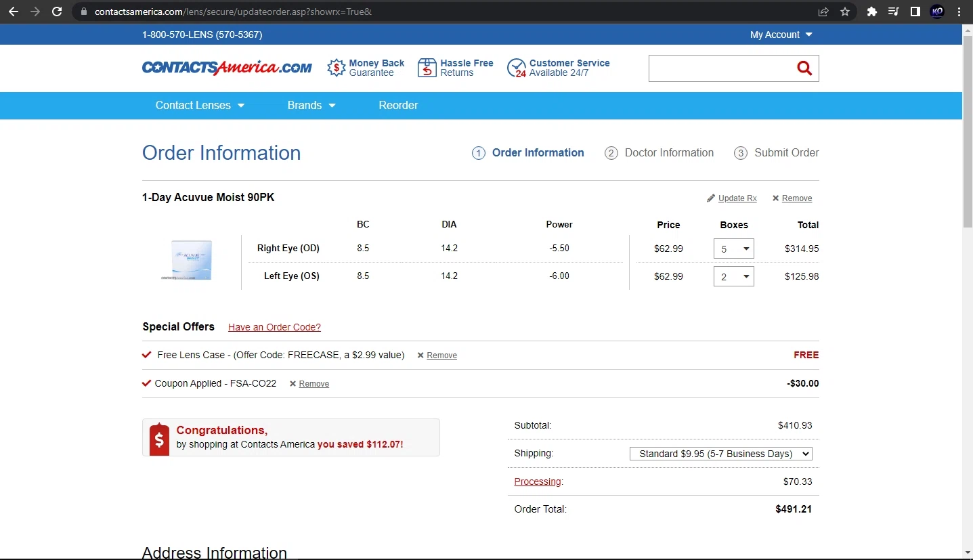Click the red search magnifier icon
The image size is (973, 560).
804,68
